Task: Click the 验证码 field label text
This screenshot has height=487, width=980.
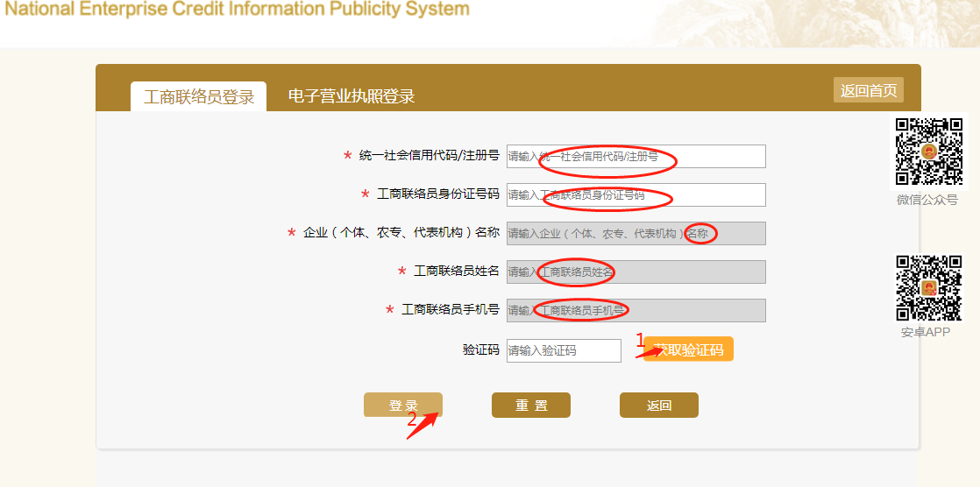Action: point(480,349)
